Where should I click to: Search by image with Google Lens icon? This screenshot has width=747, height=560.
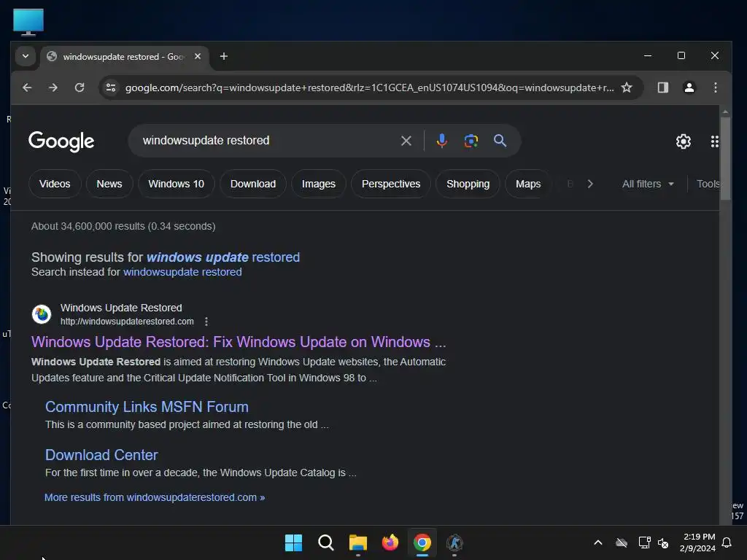471,141
